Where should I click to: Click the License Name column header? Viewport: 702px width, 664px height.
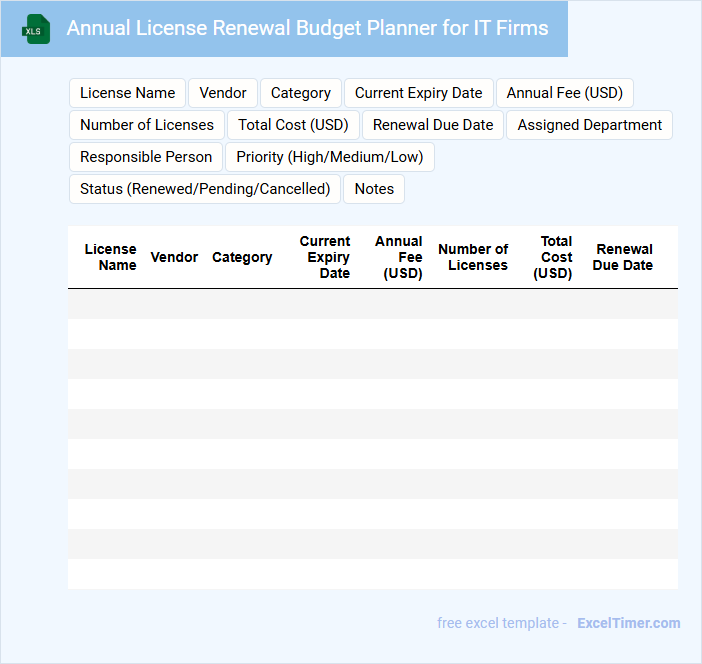click(x=110, y=257)
